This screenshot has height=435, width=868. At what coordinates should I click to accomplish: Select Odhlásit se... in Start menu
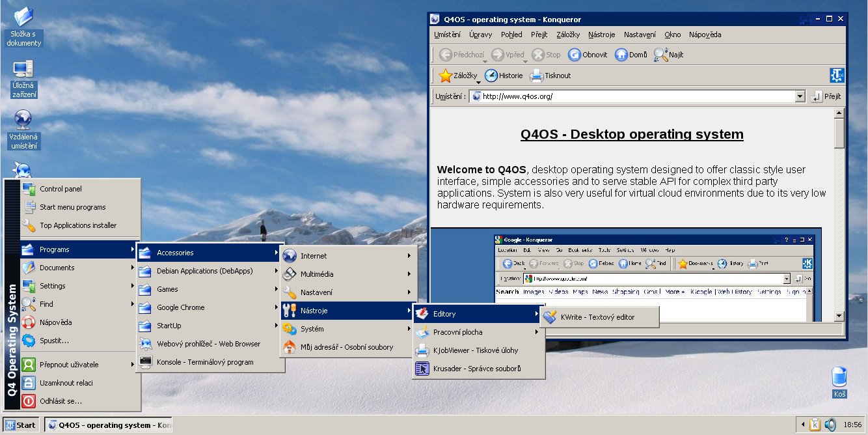tap(61, 401)
